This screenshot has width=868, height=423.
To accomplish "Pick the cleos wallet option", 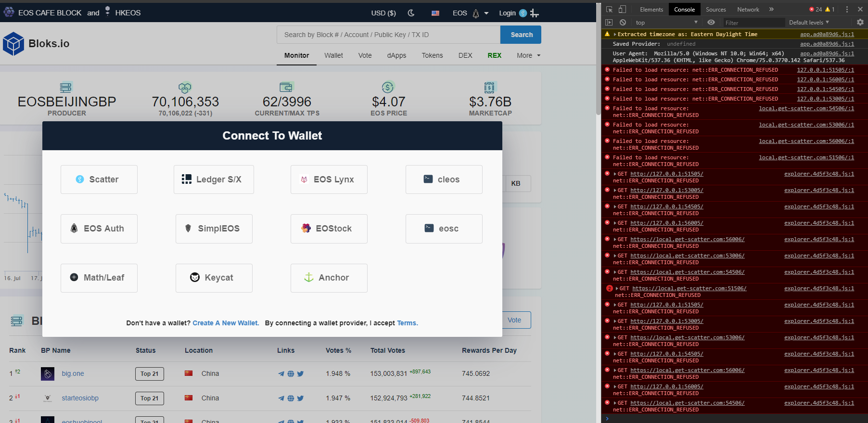I will pos(444,179).
